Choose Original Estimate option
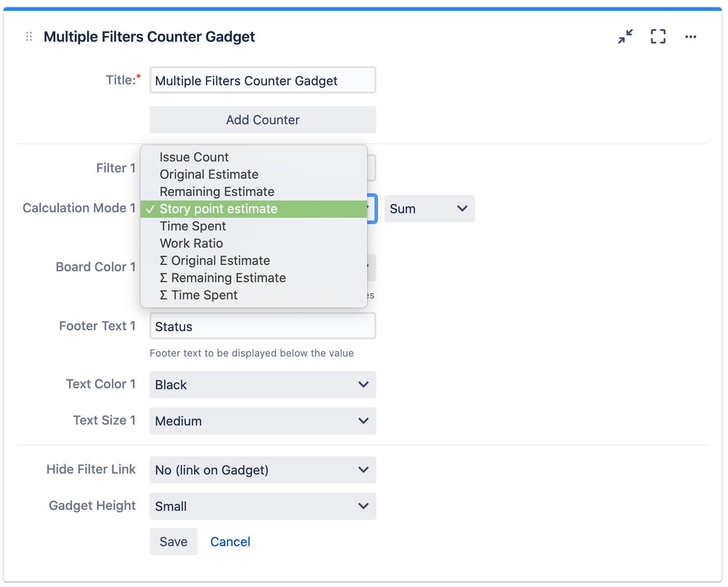The image size is (728, 587). click(x=209, y=174)
